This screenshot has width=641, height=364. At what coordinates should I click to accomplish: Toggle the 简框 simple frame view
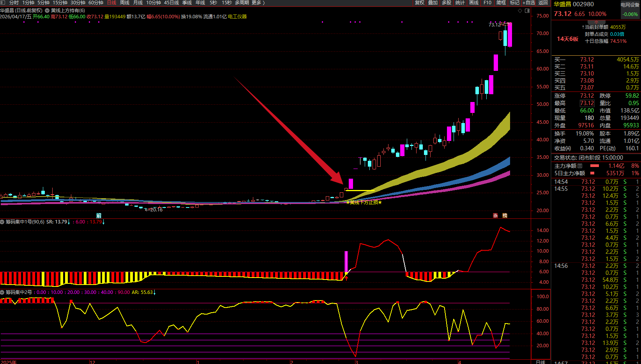(501, 3)
